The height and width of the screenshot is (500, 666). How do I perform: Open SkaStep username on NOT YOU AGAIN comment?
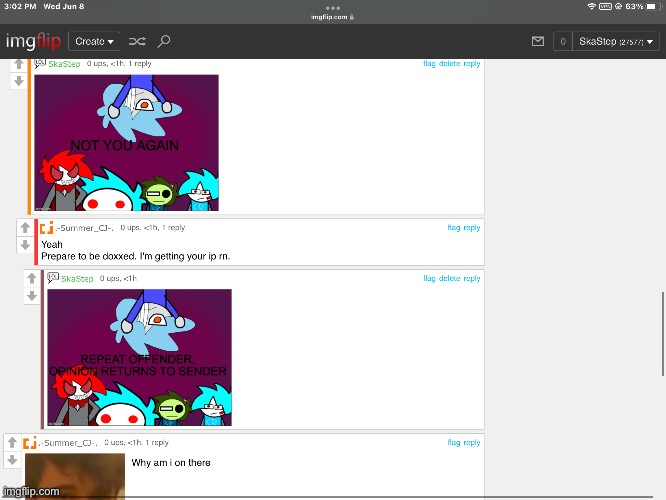click(x=64, y=64)
